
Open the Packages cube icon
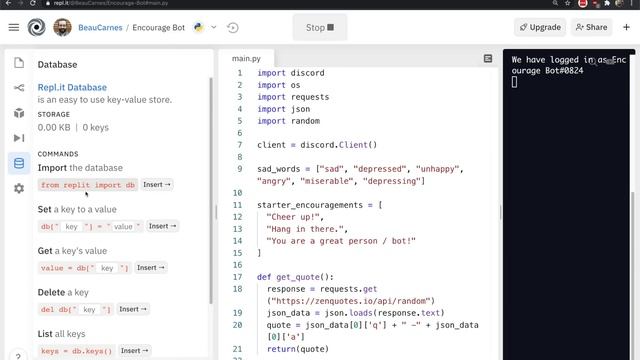[x=19, y=113]
